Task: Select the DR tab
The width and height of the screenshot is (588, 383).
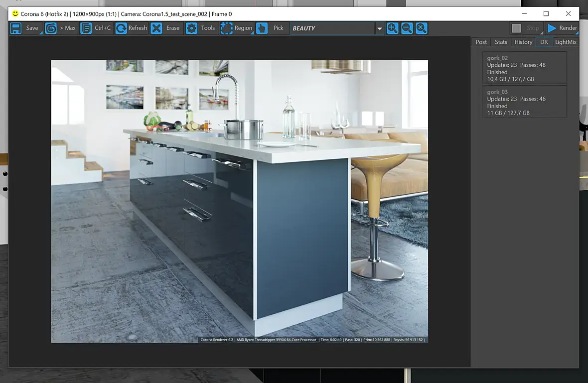Action: (544, 42)
